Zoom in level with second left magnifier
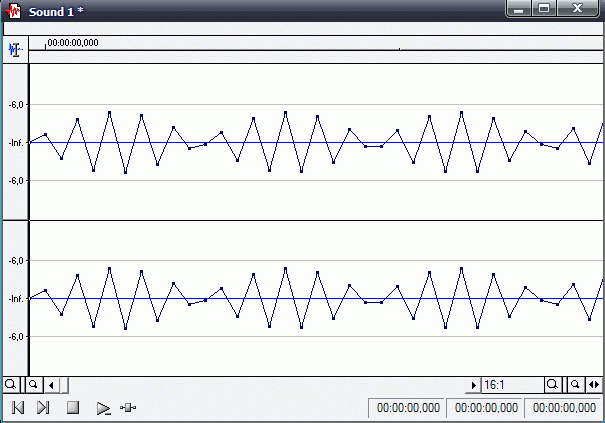This screenshot has height=423, width=605. pos(32,385)
